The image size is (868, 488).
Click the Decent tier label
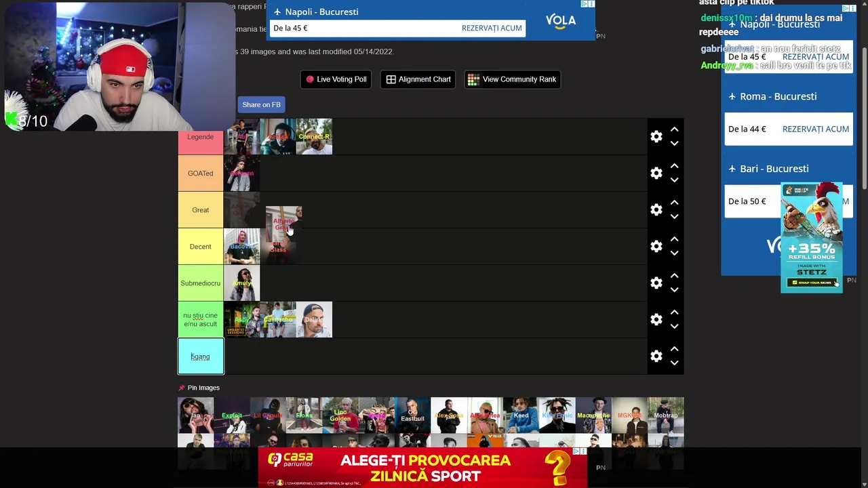(x=200, y=247)
